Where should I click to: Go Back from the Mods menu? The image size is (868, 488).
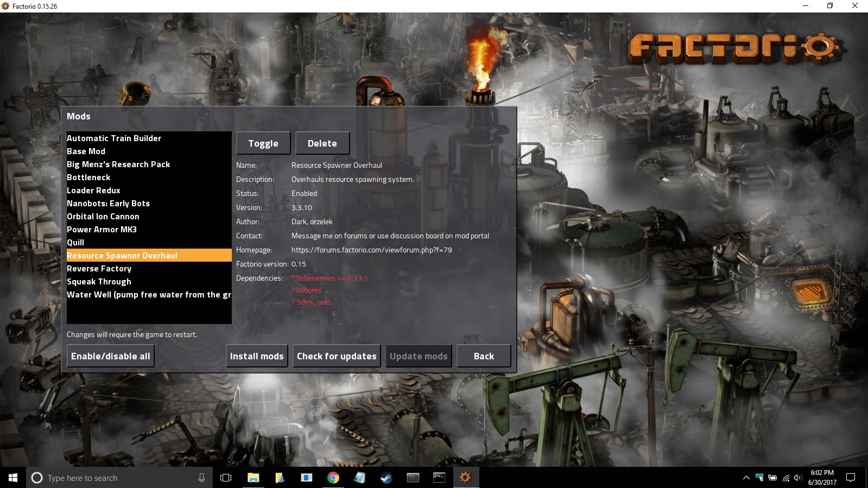tap(484, 356)
